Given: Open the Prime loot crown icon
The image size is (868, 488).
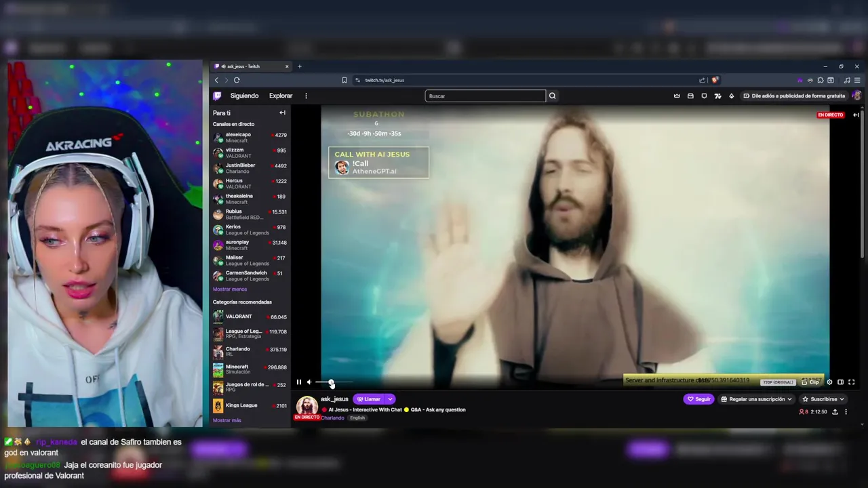Looking at the screenshot, I should pos(677,96).
